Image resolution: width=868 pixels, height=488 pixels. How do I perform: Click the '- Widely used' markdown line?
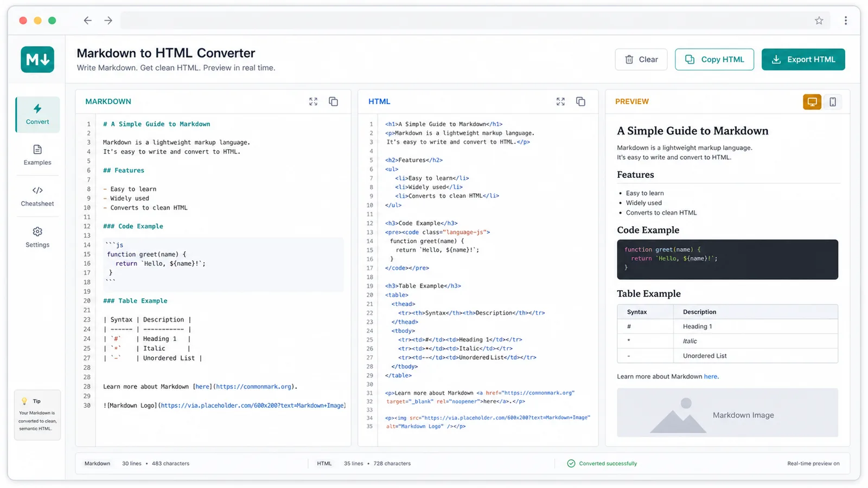point(126,198)
